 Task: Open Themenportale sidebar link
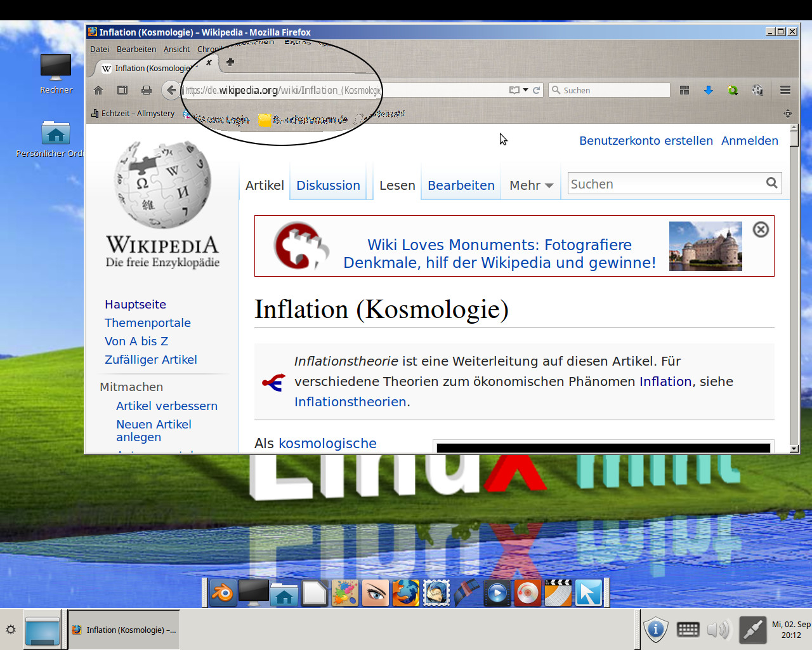tap(148, 323)
